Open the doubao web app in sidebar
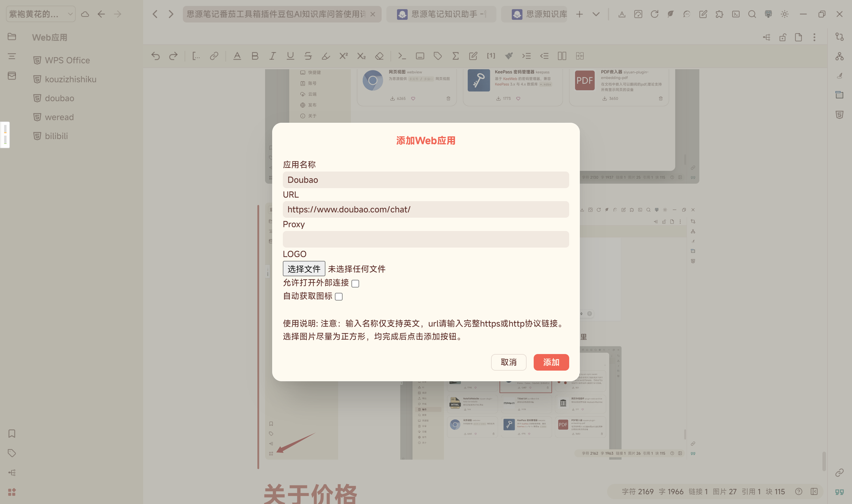 coord(59,98)
